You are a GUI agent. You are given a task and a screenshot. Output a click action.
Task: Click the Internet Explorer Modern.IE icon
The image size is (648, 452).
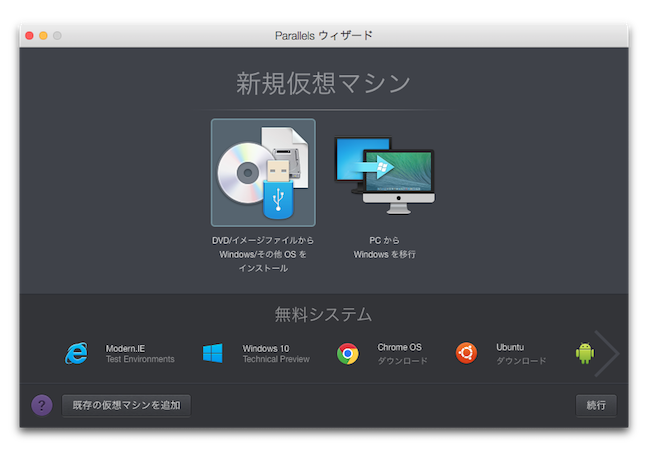click(76, 353)
